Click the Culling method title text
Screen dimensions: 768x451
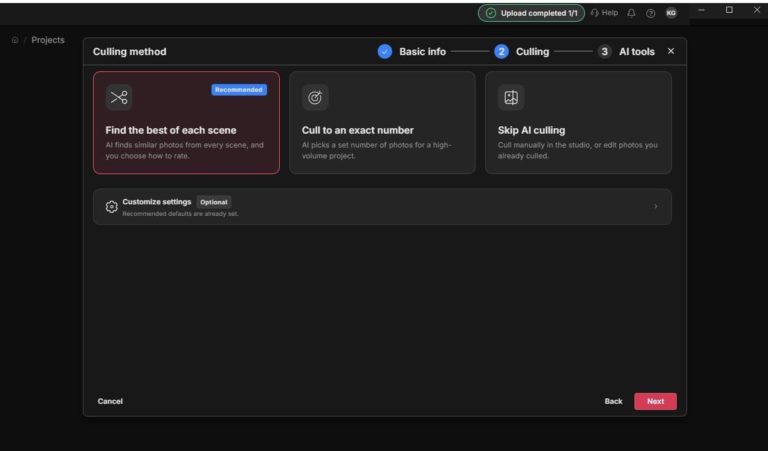pos(130,51)
